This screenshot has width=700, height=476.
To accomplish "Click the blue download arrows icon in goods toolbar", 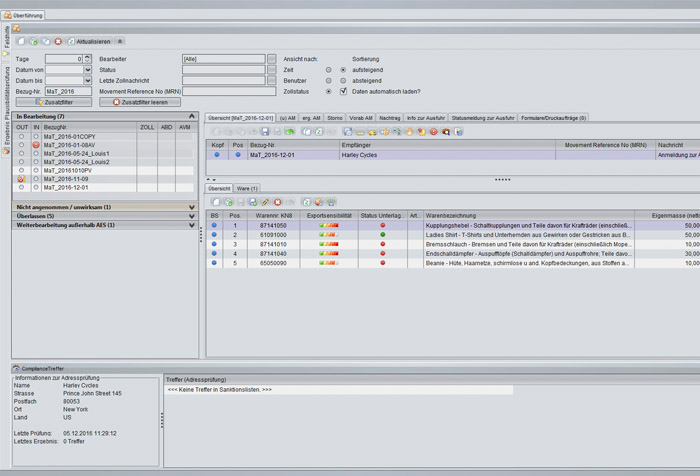I will coord(331,202).
